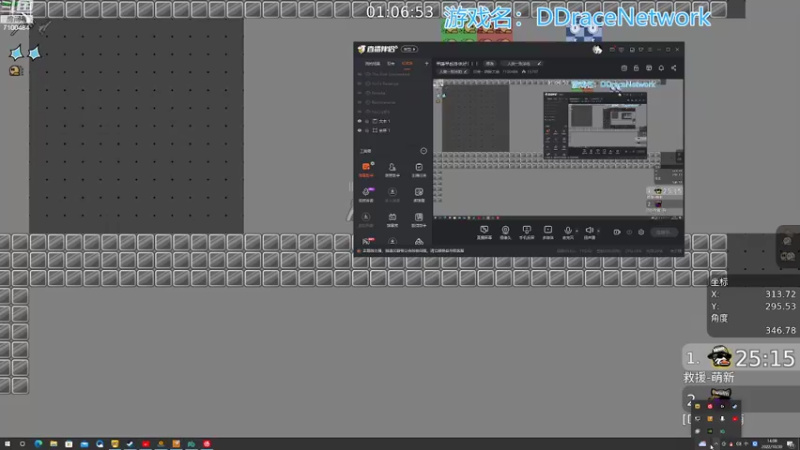
Task: Click the record camera icon beside the start button
Action: 617,232
